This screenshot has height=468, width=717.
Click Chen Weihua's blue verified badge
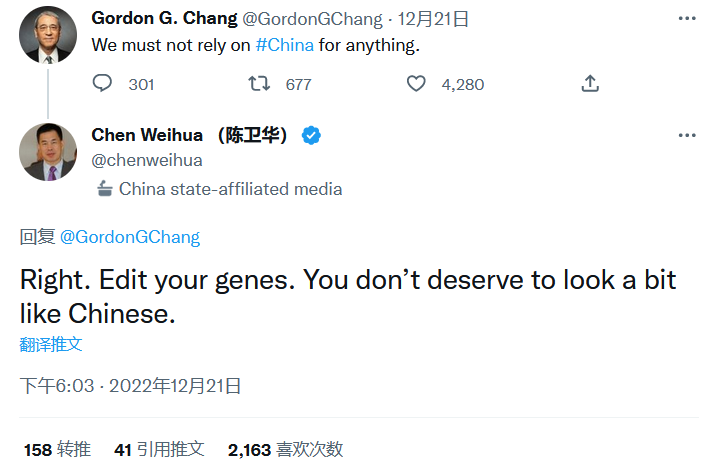[x=311, y=135]
